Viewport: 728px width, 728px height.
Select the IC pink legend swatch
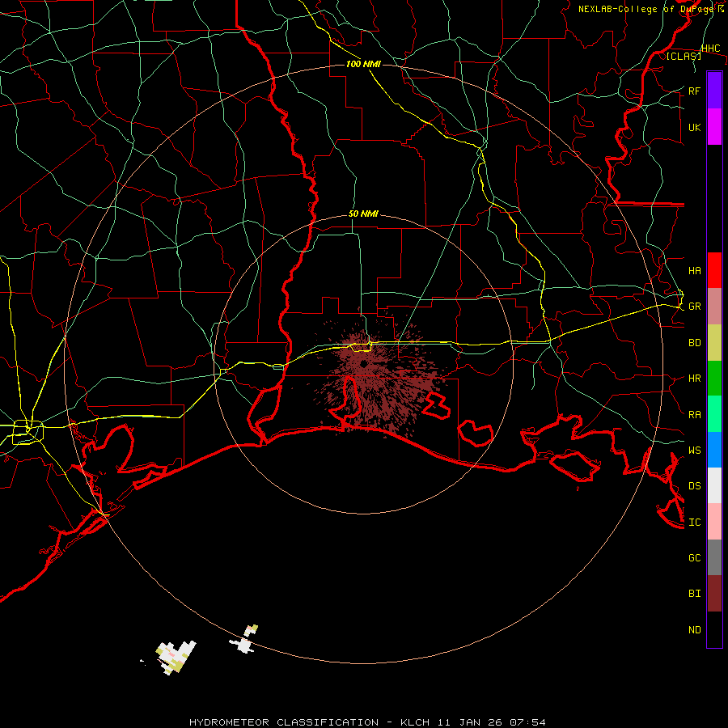point(714,522)
